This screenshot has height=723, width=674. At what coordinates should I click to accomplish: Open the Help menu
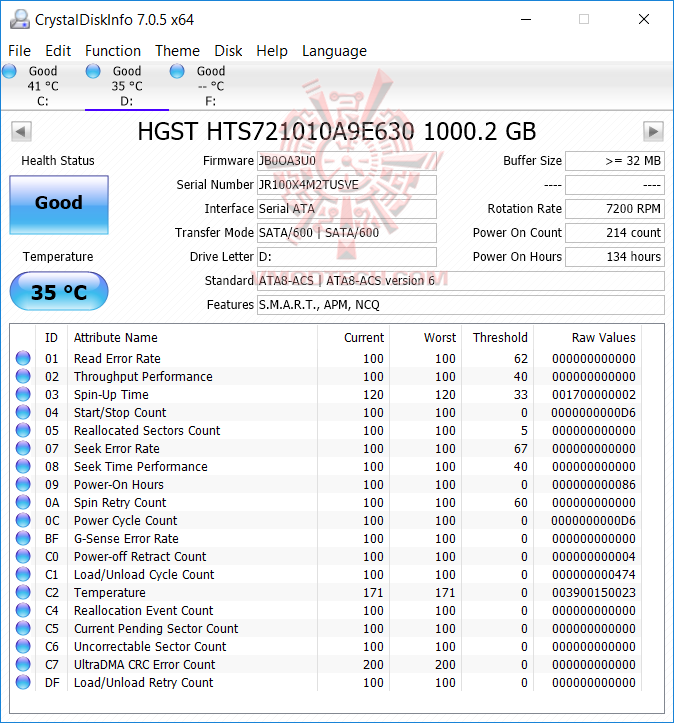272,51
